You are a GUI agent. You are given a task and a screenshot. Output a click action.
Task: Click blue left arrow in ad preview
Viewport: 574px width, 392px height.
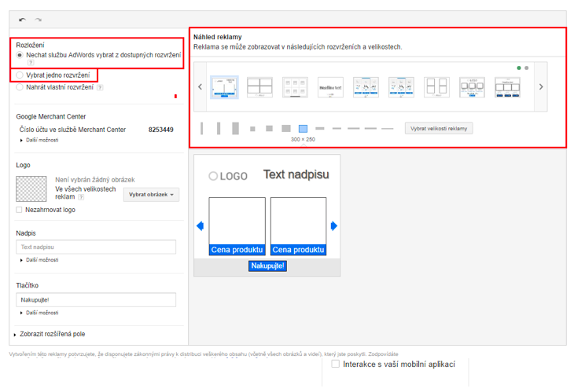click(x=200, y=225)
